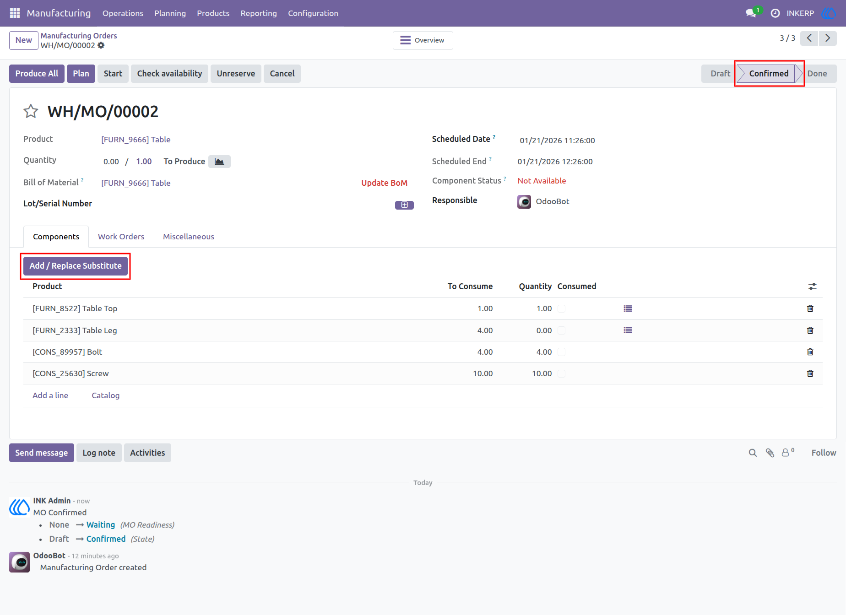Open detailed operations list for Table Top
Screen dimensions: 846x616
pos(628,309)
